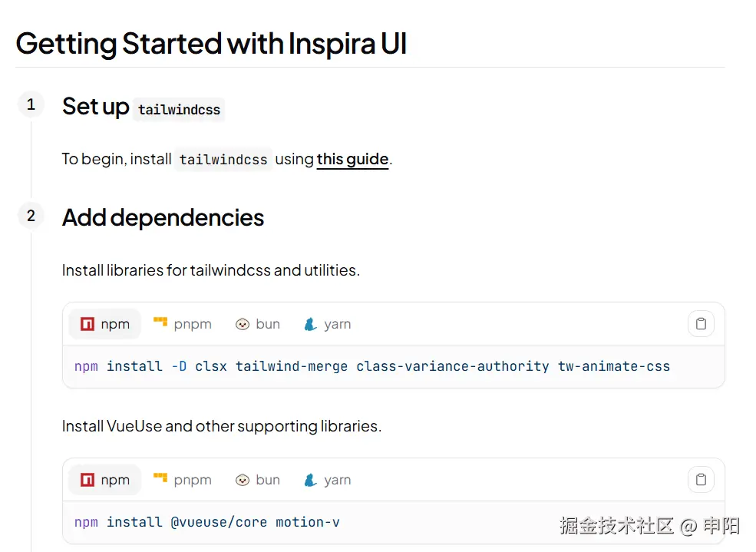Click the "Add dependencies" heading
This screenshot has height=552, width=756.
click(163, 217)
